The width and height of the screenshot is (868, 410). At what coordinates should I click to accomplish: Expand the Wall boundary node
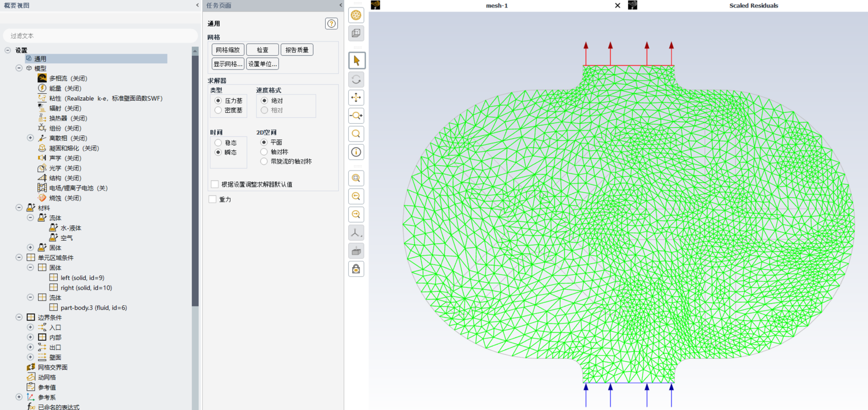[x=31, y=357]
